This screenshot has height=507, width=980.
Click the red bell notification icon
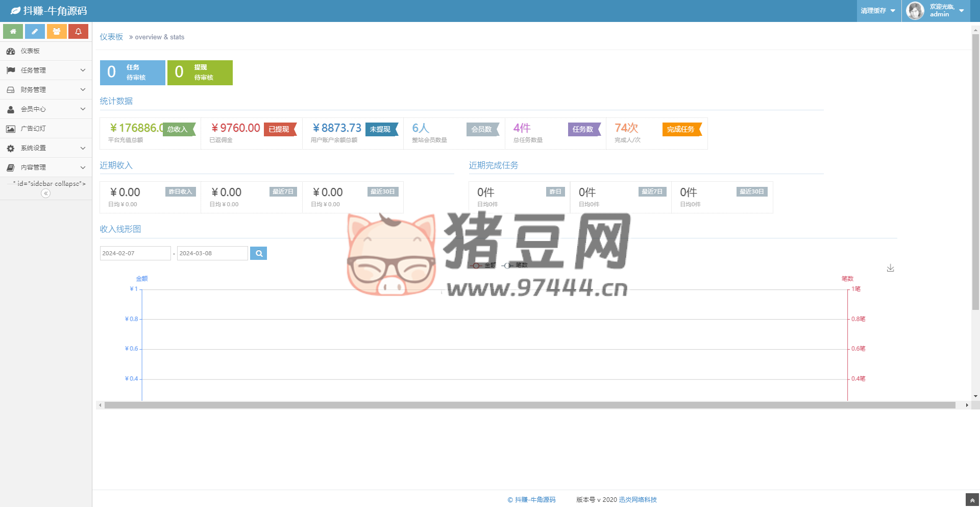(78, 32)
